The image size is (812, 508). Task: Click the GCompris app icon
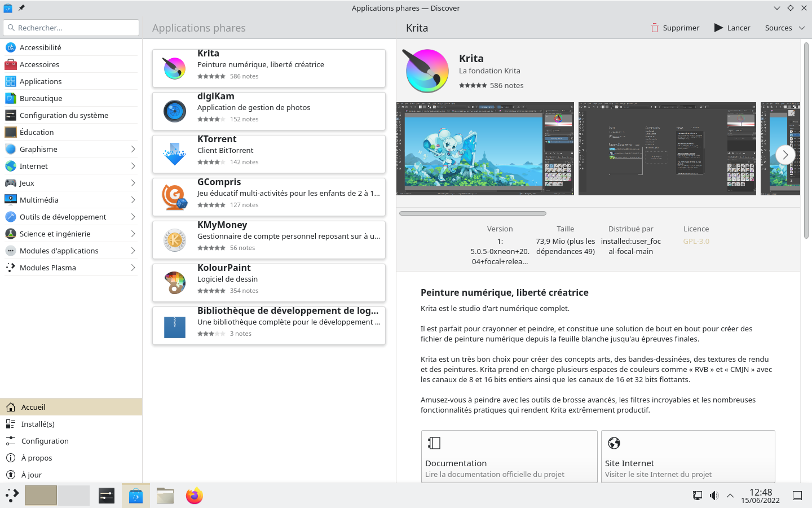(x=174, y=197)
